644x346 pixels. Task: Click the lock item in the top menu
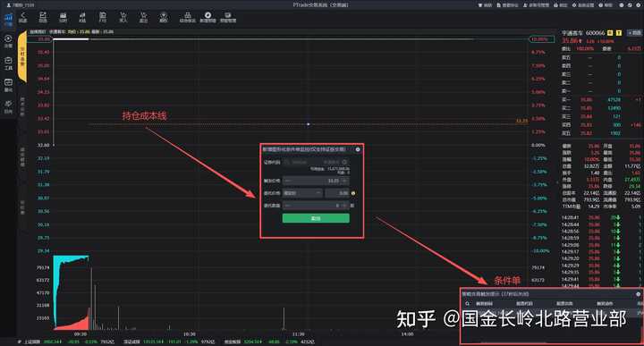click(x=561, y=5)
